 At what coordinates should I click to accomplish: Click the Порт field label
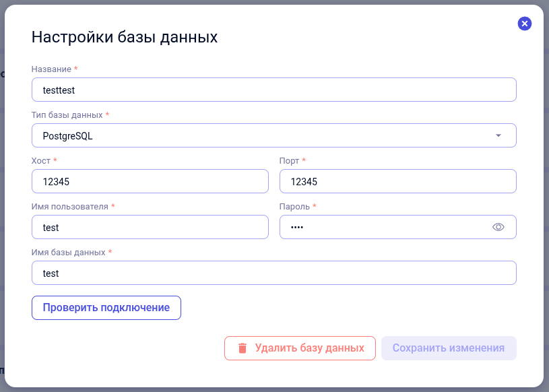point(289,161)
